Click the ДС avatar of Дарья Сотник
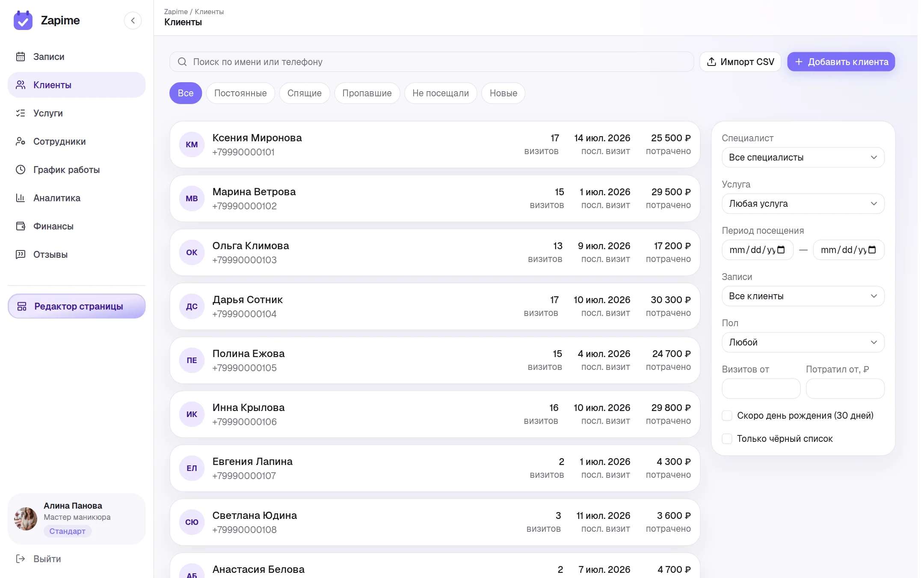The image size is (924, 578). [192, 306]
